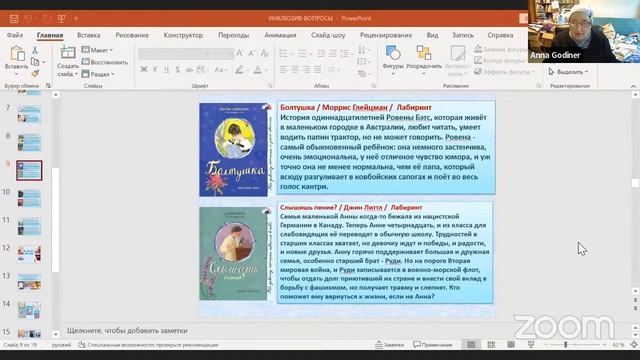Click the Создать слайд icon
Viewport: 640px width, 360px height.
click(x=68, y=52)
